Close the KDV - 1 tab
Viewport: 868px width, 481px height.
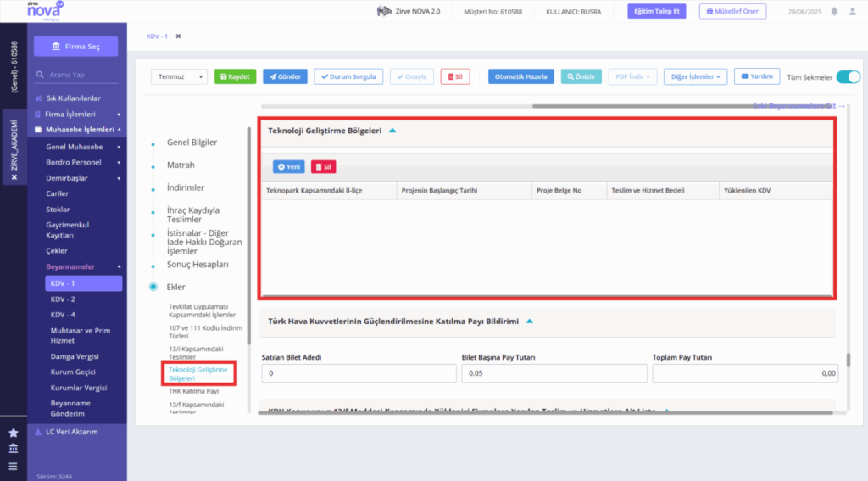pyautogui.click(x=178, y=36)
